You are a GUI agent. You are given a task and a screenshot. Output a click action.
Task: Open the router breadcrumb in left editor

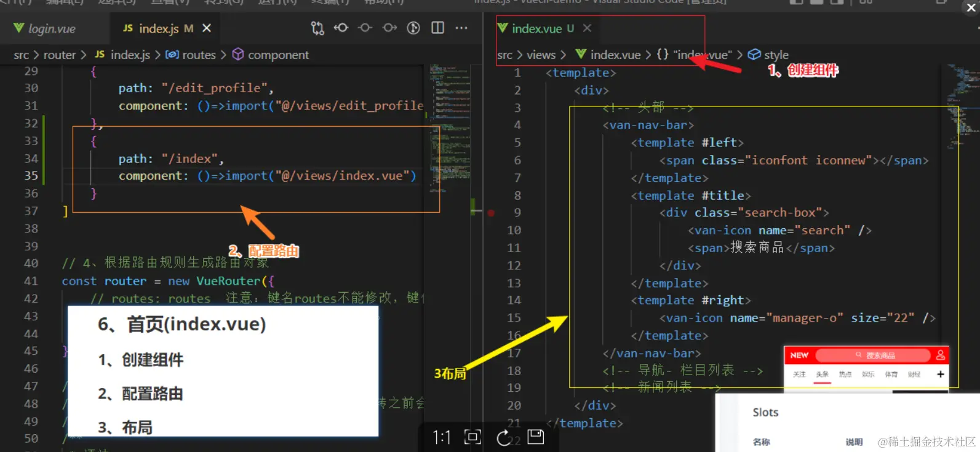tap(60, 55)
